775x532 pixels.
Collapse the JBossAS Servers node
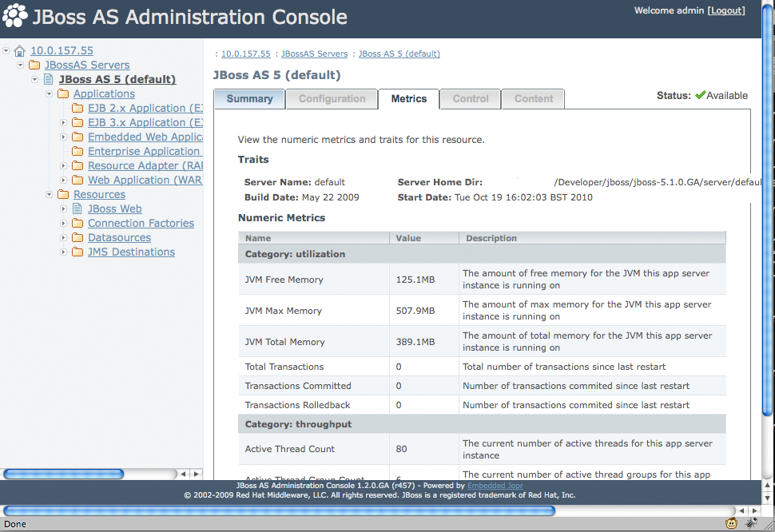(x=20, y=65)
